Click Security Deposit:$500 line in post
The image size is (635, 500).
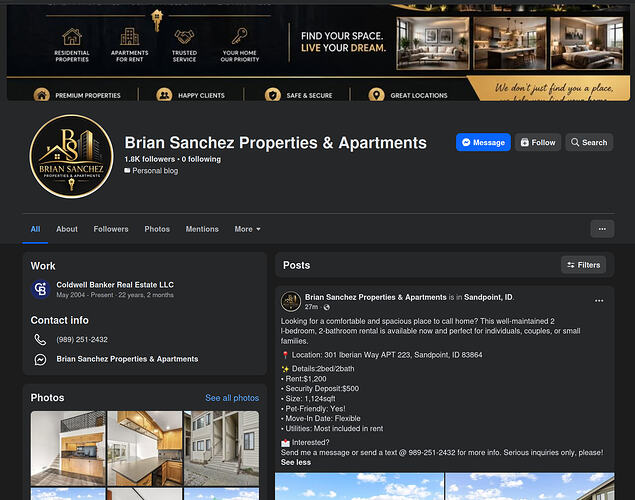320,389
